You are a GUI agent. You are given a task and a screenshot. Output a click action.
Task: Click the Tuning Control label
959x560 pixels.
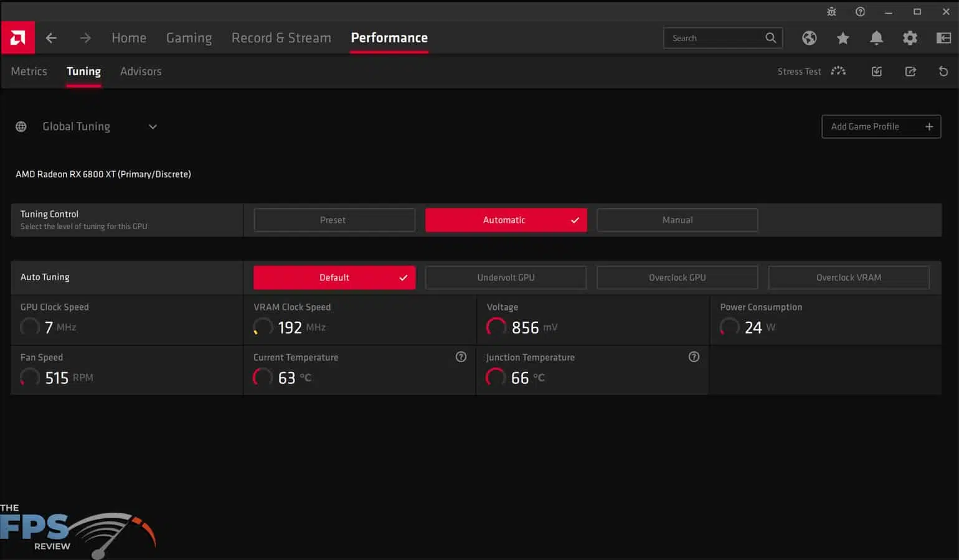pyautogui.click(x=49, y=214)
